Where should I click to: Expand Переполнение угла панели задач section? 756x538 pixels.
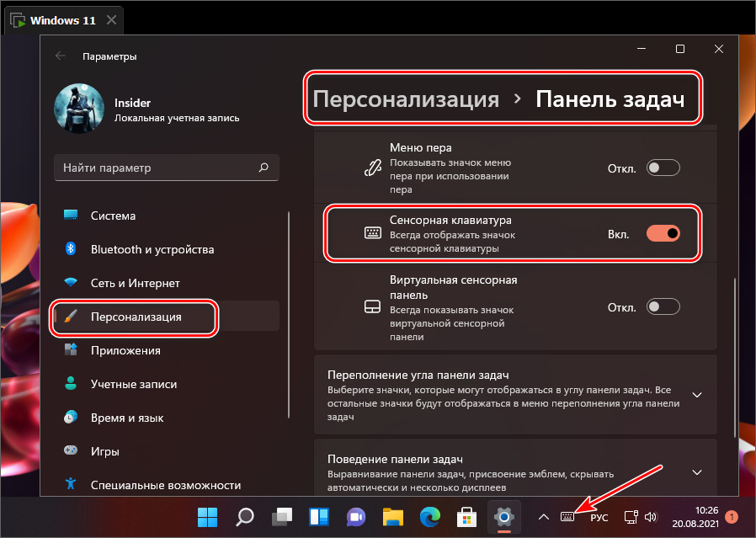tap(696, 395)
